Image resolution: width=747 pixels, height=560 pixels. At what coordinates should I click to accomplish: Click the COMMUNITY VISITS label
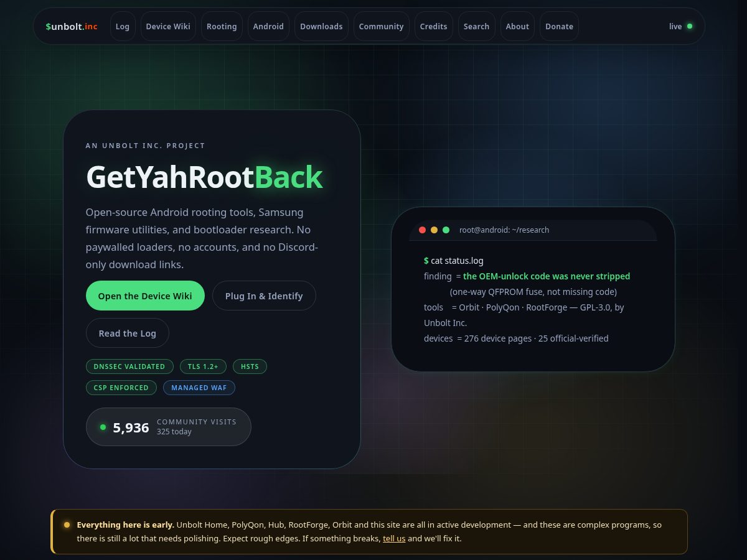pyautogui.click(x=197, y=422)
